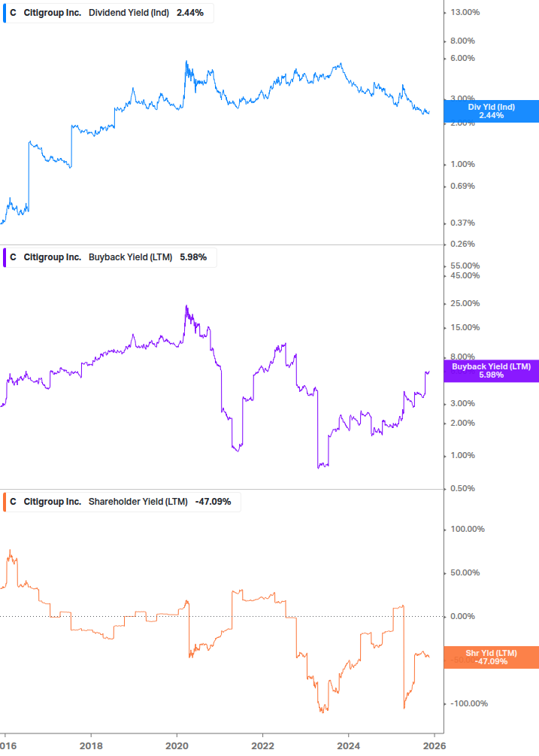Click the 100.00% label on the shareholder yield axis
This screenshot has width=539, height=756.
pyautogui.click(x=468, y=530)
